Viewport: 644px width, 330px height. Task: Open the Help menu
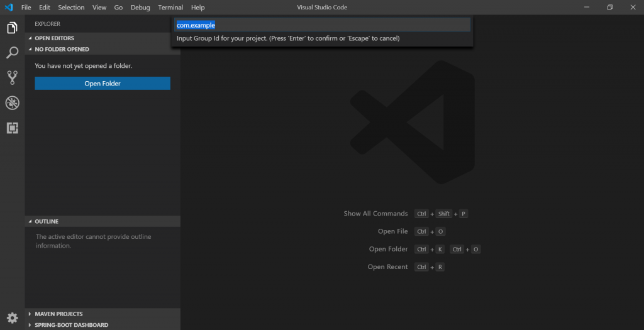[x=197, y=8]
